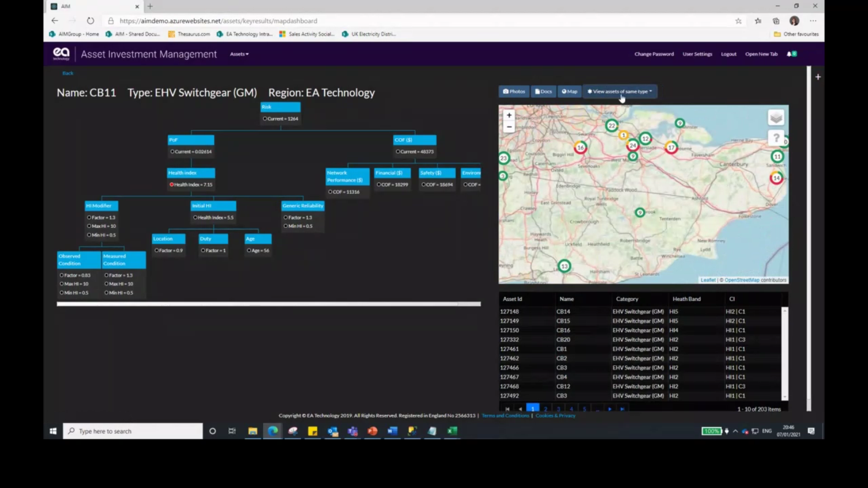Select the Risk Current = 1264 radio
Viewport: 868px width, 488px height.
tap(265, 119)
